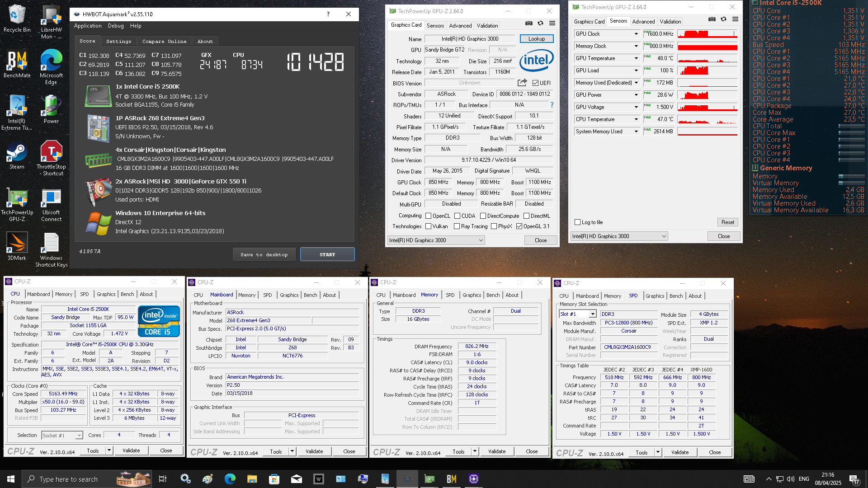Open Slot #1 dropdown in CPU-Z SPD
The width and height of the screenshot is (868, 488).
click(578, 314)
